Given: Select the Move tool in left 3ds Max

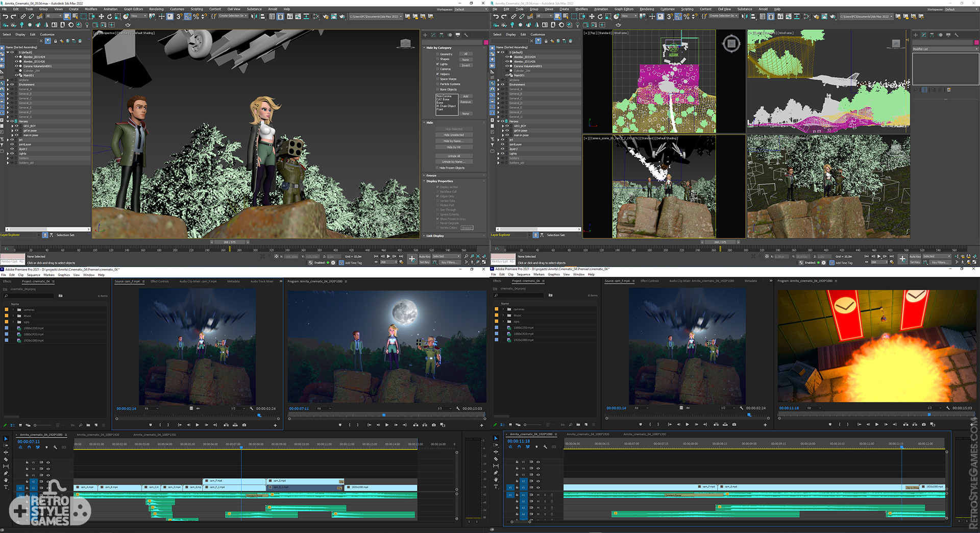Looking at the screenshot, I should [101, 16].
